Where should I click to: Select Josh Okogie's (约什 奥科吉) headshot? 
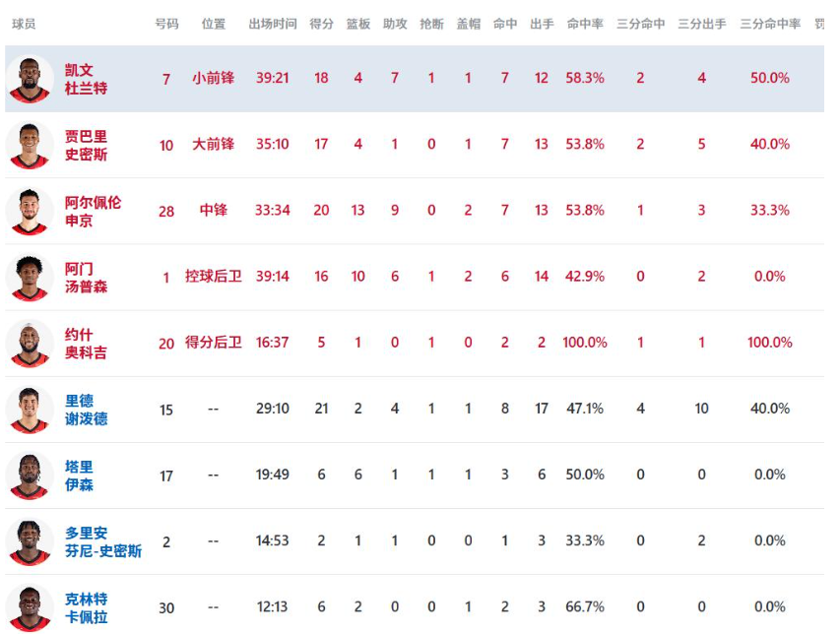coord(30,343)
